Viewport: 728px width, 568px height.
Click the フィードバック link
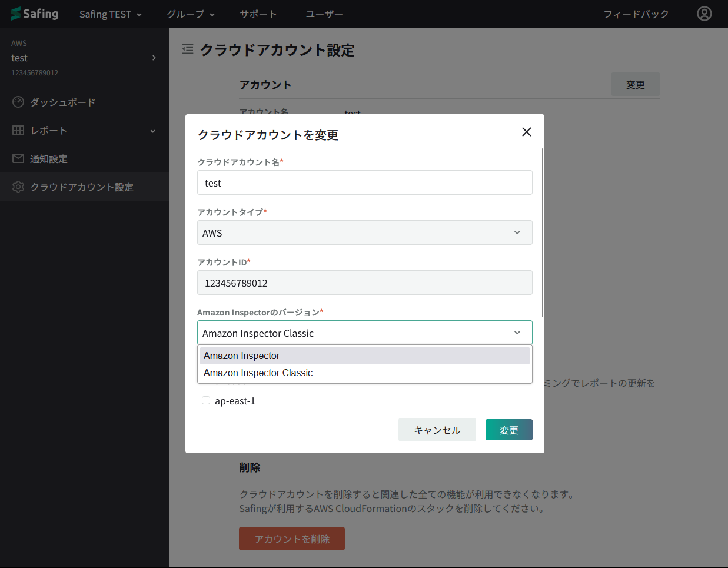click(636, 14)
